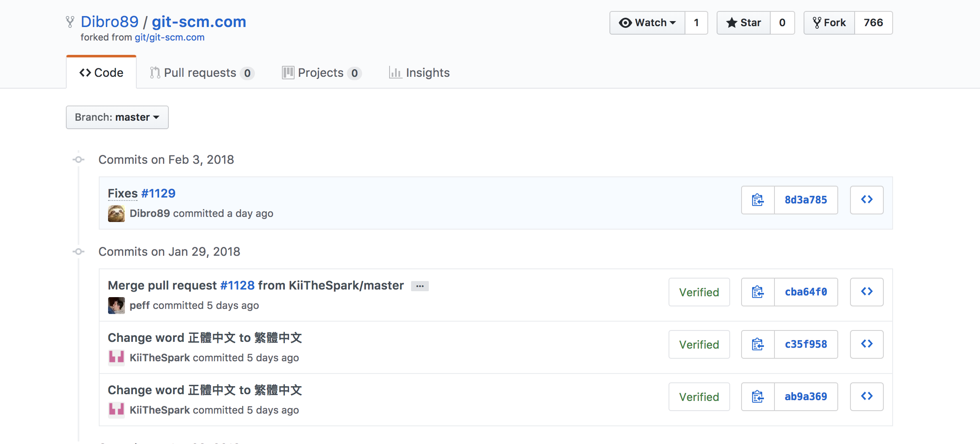This screenshot has height=444, width=980.
Task: Open the Merge pull request commit title
Action: pyautogui.click(x=256, y=285)
